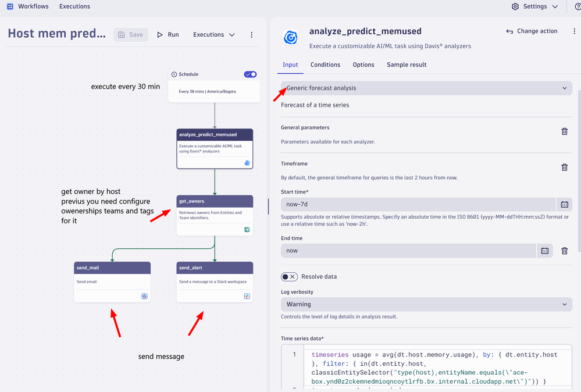Open the Sample result tab
The width and height of the screenshot is (581, 392).
pos(407,65)
